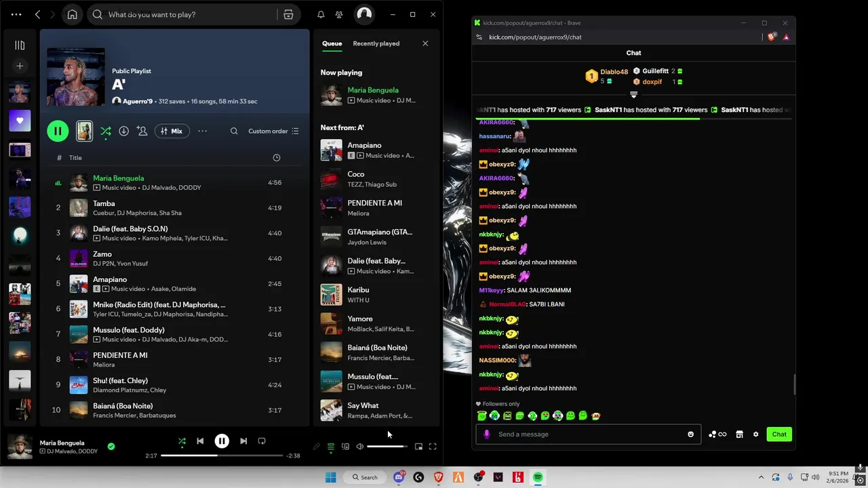Click the taskbar Search box
Image resolution: width=868 pixels, height=488 pixels.
[365, 477]
